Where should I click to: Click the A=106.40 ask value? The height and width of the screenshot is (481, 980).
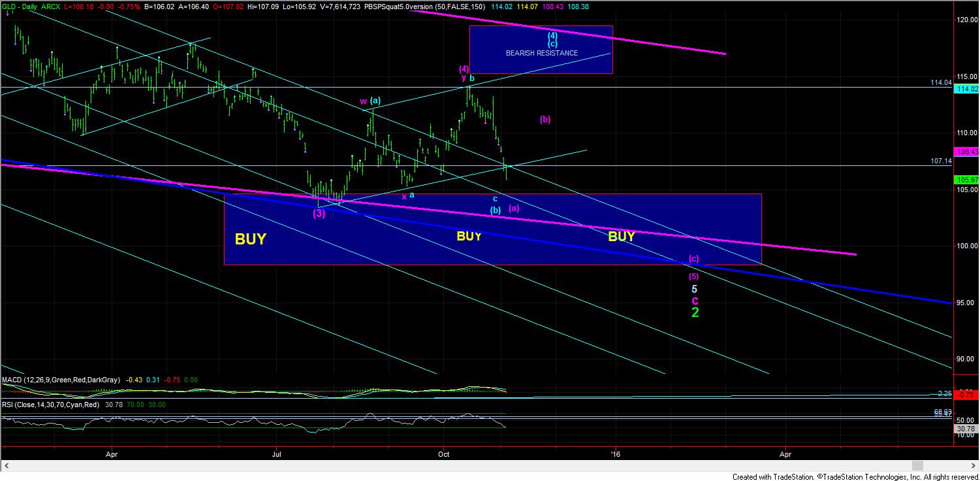pyautogui.click(x=195, y=7)
